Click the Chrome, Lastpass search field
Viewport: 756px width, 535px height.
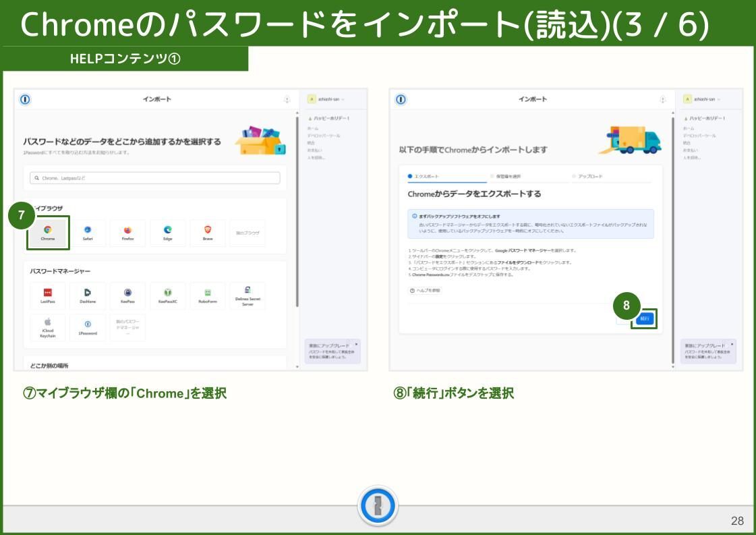[x=154, y=178]
